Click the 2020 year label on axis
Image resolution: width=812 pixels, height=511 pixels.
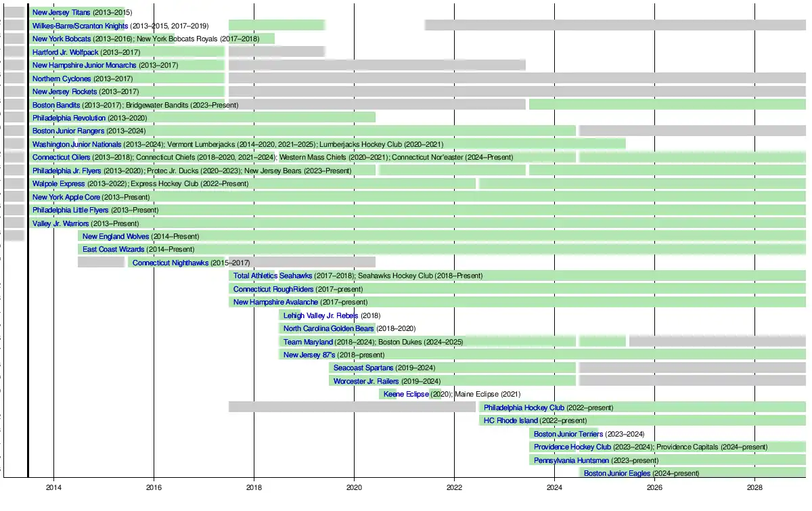[x=354, y=487]
